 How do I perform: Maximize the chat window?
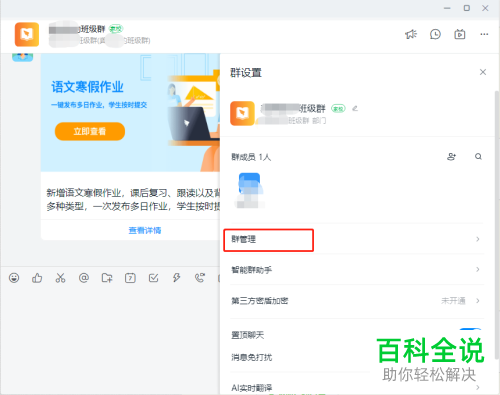click(x=467, y=8)
